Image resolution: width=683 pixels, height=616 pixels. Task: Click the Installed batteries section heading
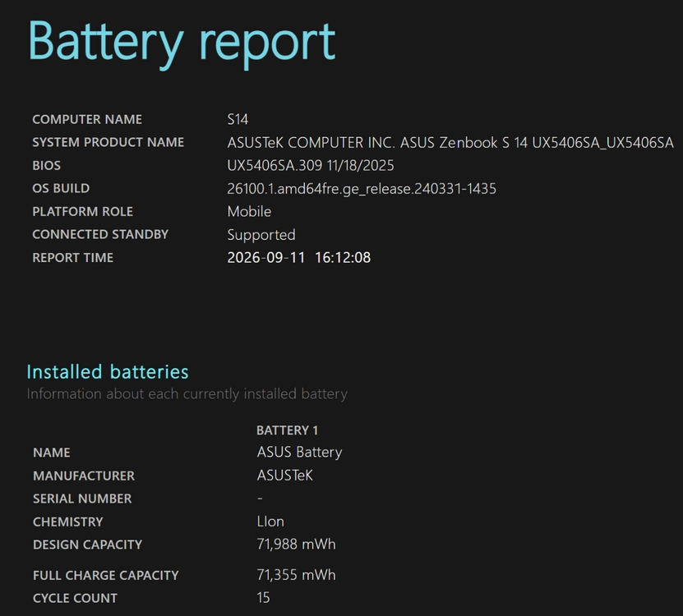(108, 372)
